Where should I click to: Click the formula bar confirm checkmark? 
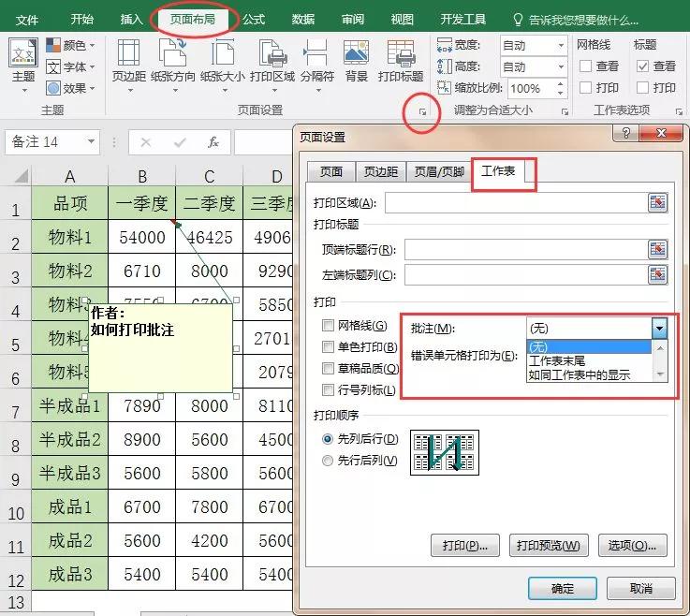180,142
